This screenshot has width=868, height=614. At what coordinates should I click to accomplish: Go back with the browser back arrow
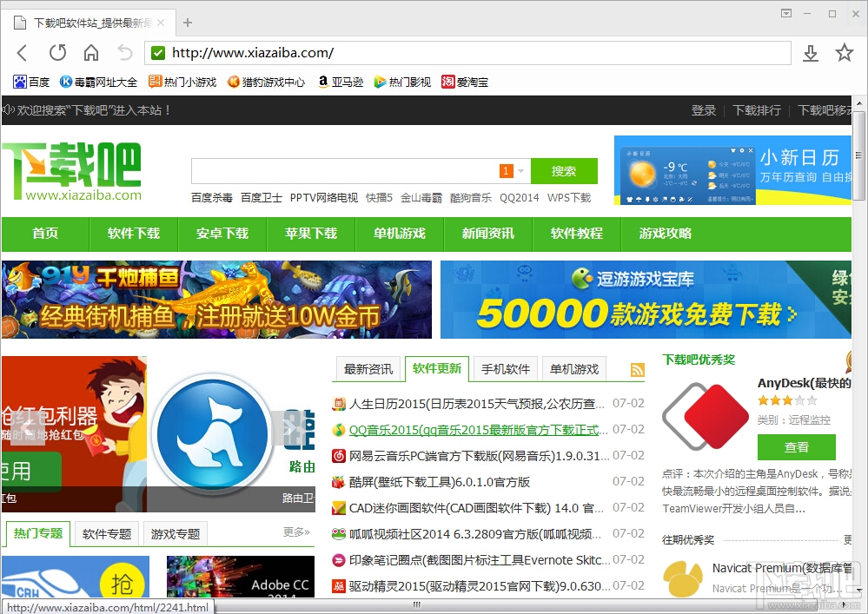tap(22, 53)
